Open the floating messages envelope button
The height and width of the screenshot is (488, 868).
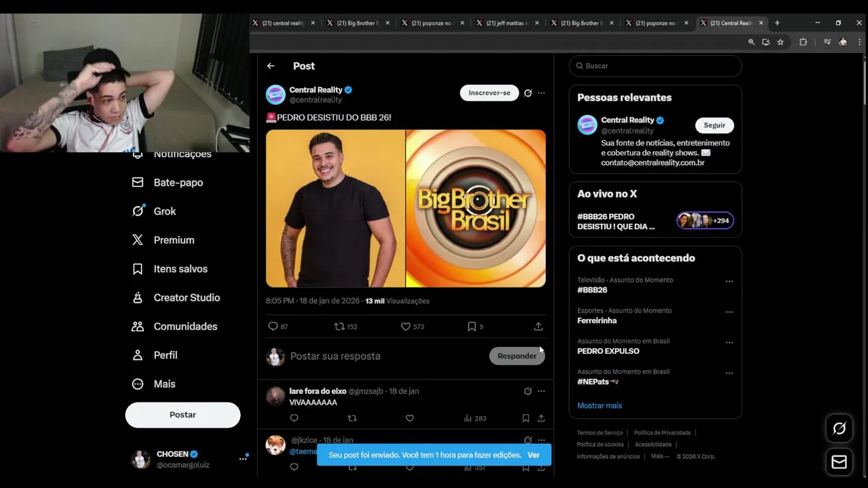[840, 462]
